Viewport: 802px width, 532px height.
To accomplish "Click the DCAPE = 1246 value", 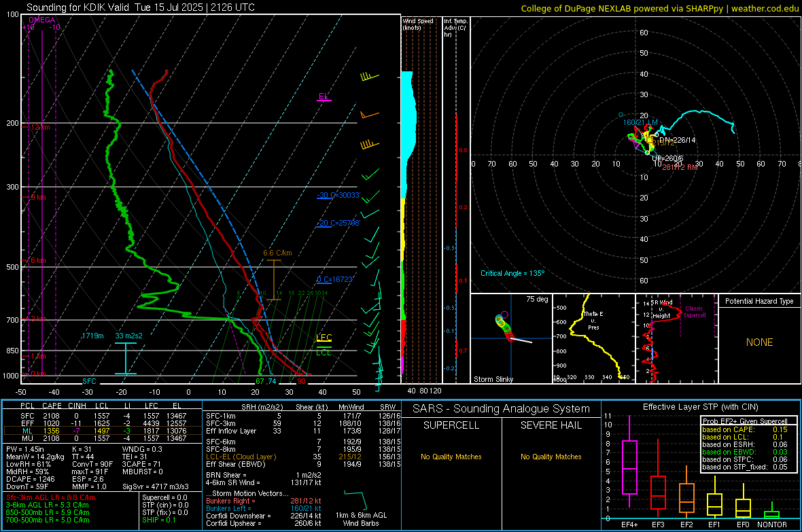I will tap(30, 479).
